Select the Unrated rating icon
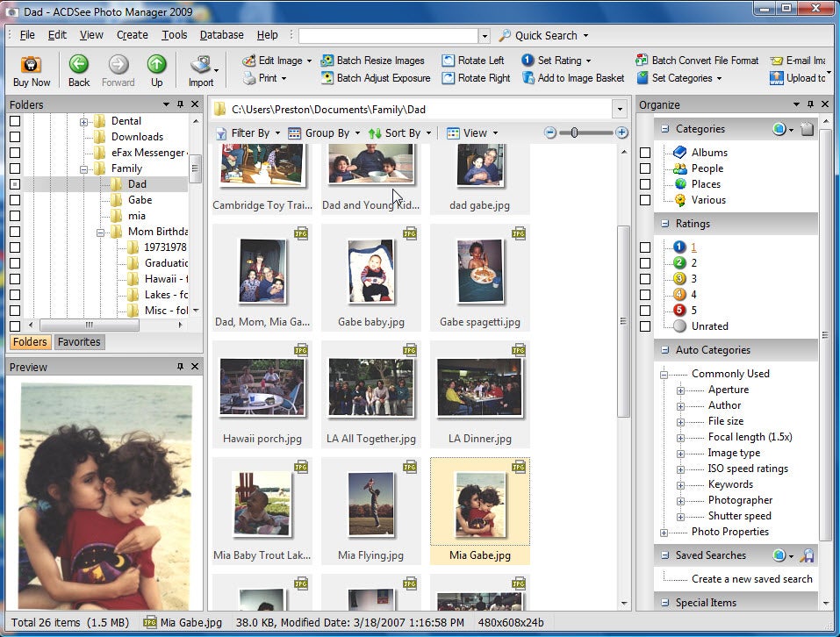 [x=680, y=326]
